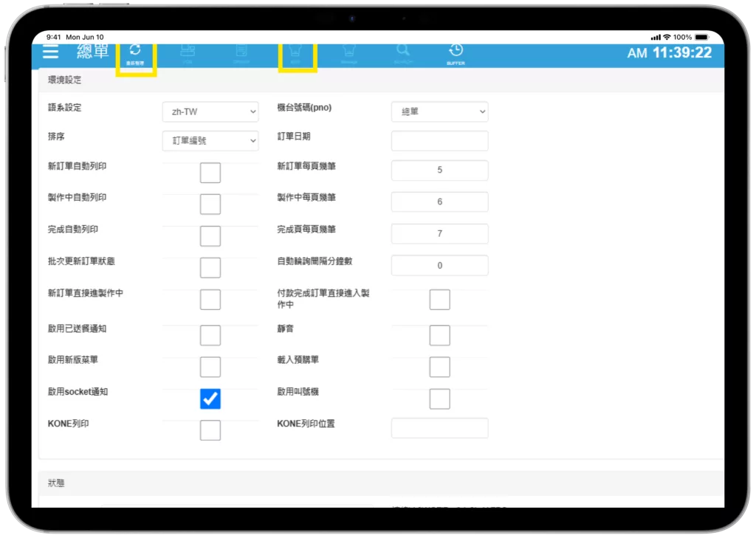
Task: Enable 啟用新版菜單 checkbox
Action: pos(210,368)
